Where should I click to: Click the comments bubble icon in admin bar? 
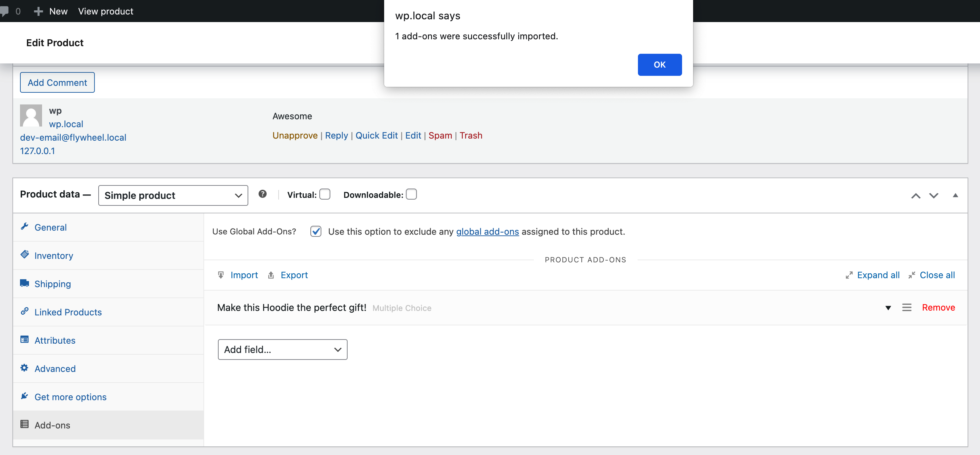point(4,11)
